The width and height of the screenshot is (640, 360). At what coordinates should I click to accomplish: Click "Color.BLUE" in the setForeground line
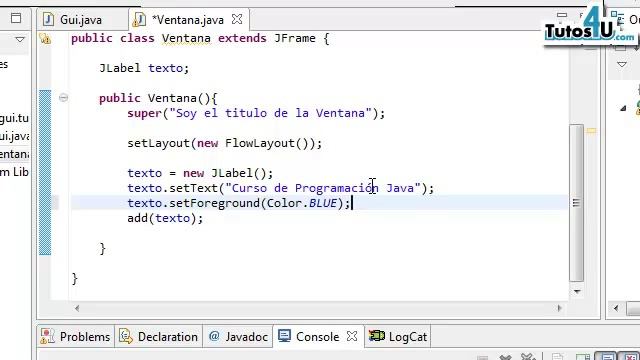tap(302, 203)
